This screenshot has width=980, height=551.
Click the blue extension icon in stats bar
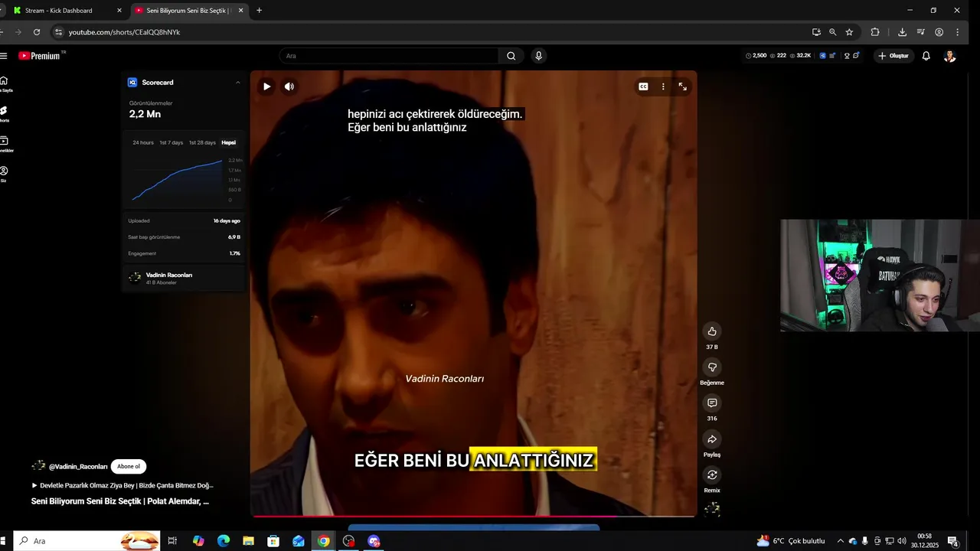click(x=823, y=56)
